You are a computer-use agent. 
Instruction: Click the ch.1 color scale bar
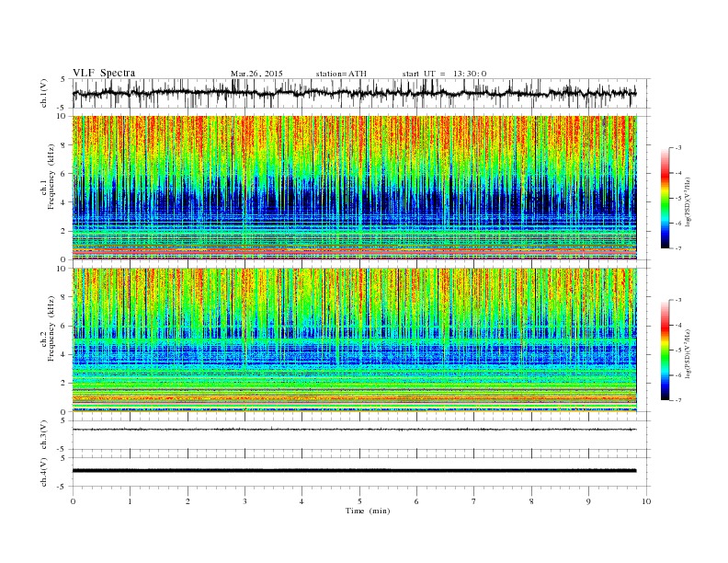pos(665,198)
